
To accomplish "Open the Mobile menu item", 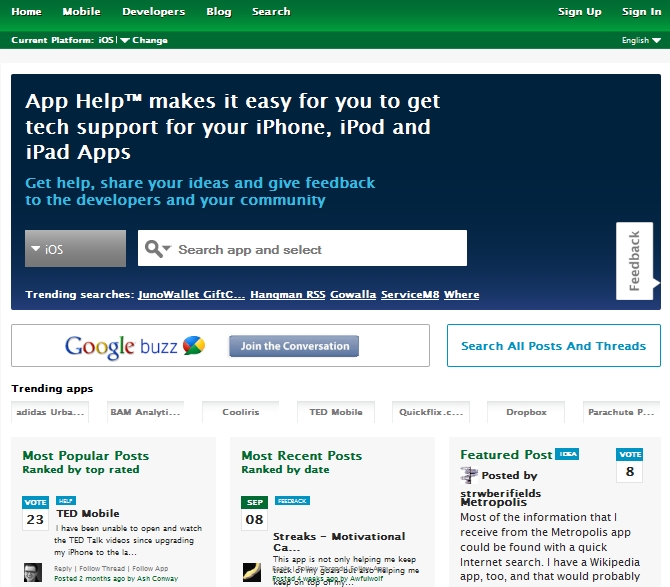I will coord(82,12).
